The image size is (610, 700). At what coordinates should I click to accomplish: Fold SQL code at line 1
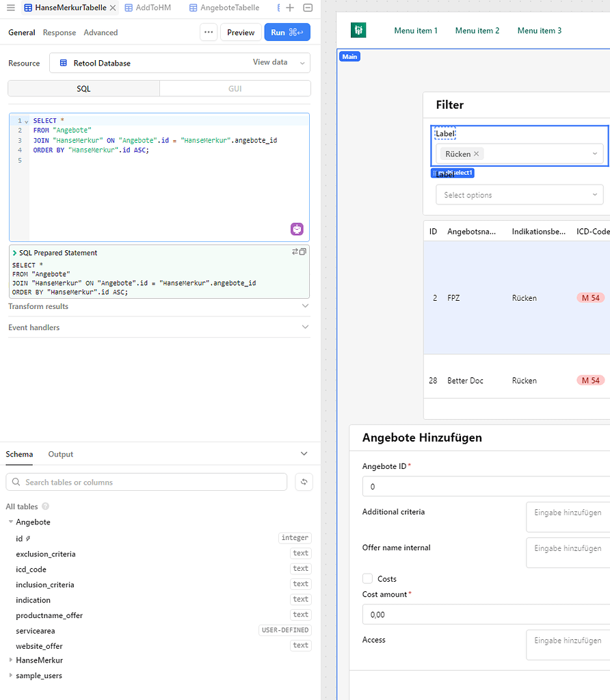[27, 122]
